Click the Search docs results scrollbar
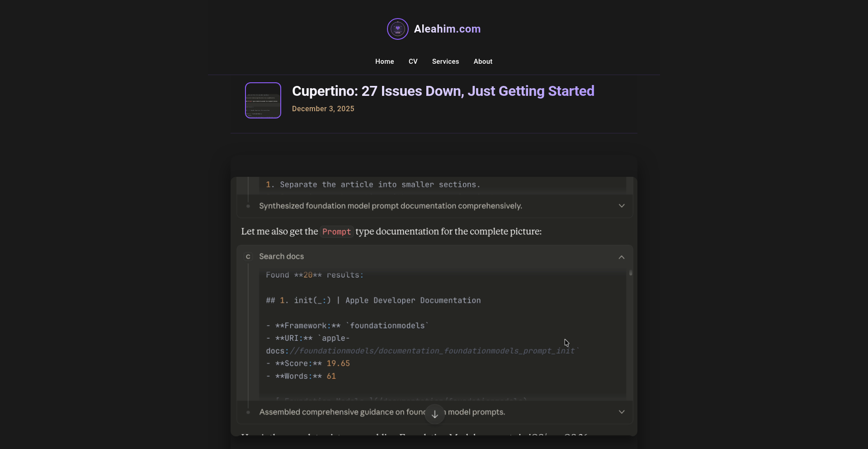This screenshot has width=868, height=449. coord(631,273)
